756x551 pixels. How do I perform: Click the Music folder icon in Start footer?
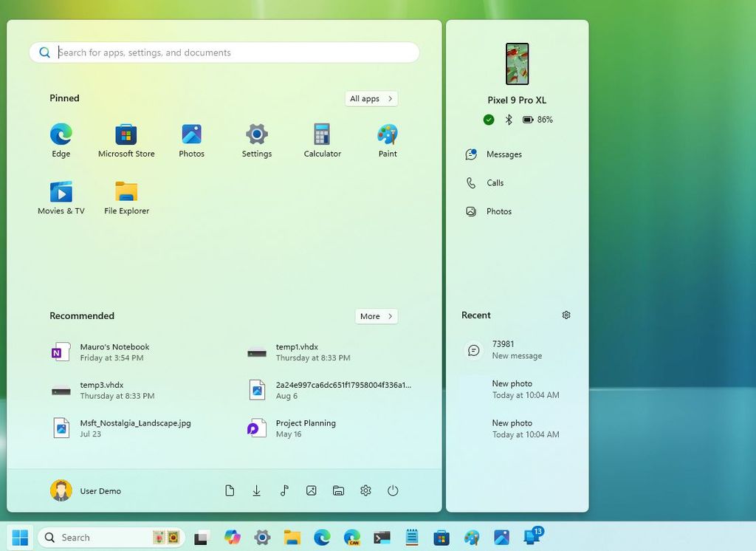(283, 490)
